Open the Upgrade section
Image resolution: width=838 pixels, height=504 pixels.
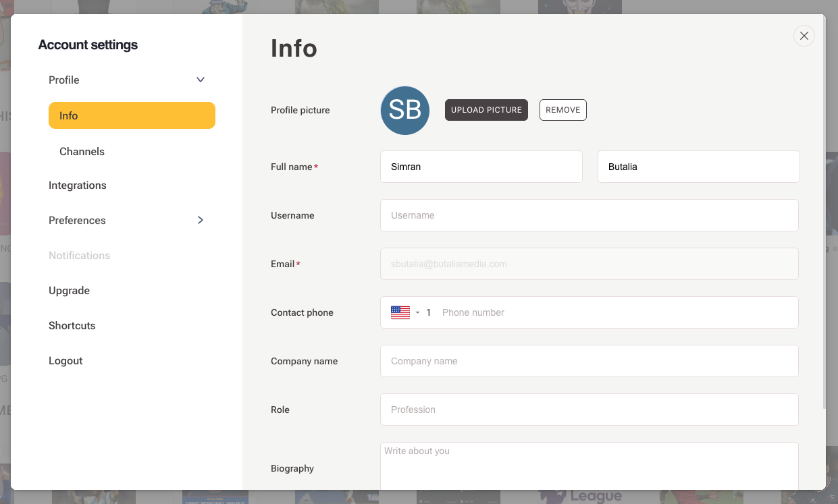(69, 290)
